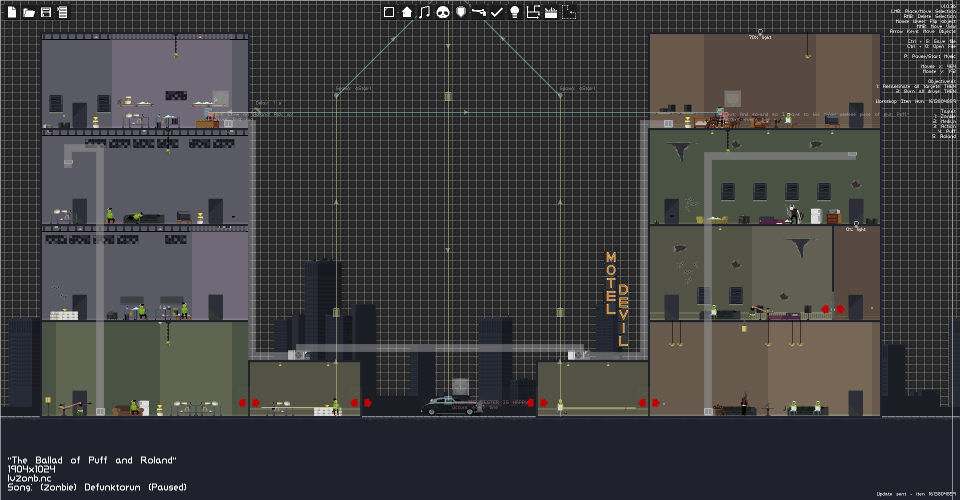The image size is (960, 500).
Task: Click the Song: (Zombie) Defunktorun (Paused) status
Action: pos(97,487)
